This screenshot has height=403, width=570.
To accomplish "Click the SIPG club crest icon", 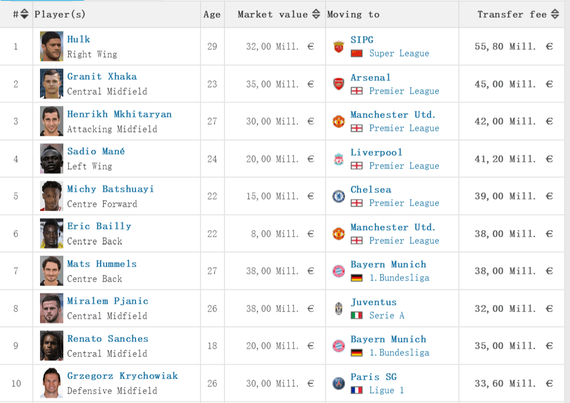I will (338, 47).
